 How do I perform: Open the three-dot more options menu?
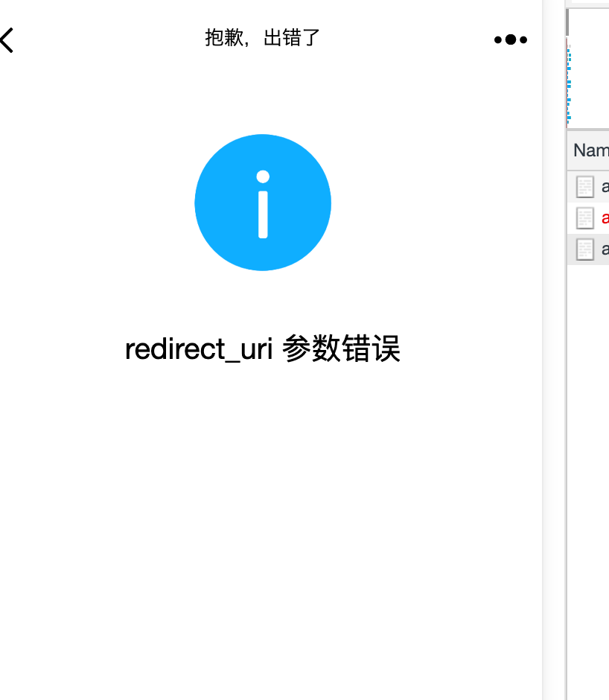511,39
